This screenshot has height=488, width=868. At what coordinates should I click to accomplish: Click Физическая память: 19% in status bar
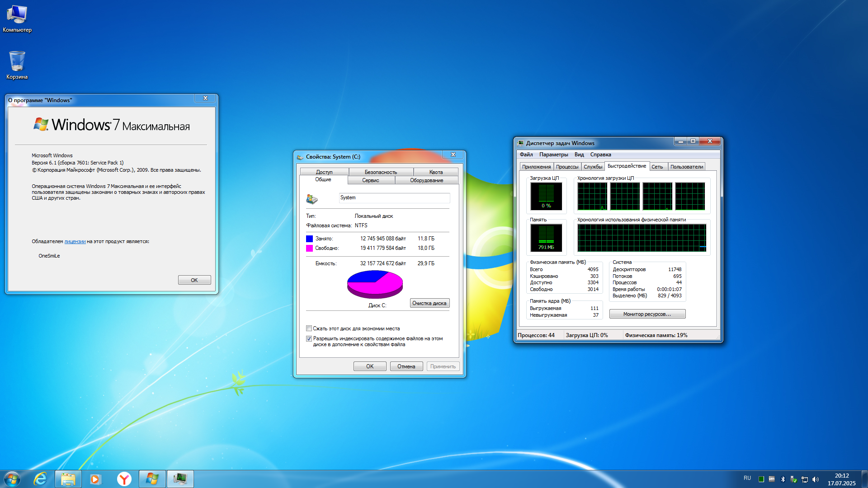(656, 335)
